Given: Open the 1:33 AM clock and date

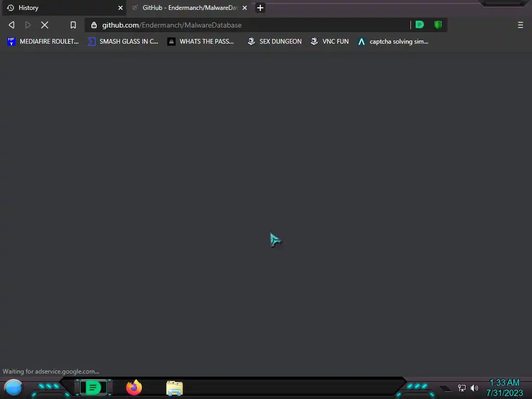Looking at the screenshot, I should point(504,388).
